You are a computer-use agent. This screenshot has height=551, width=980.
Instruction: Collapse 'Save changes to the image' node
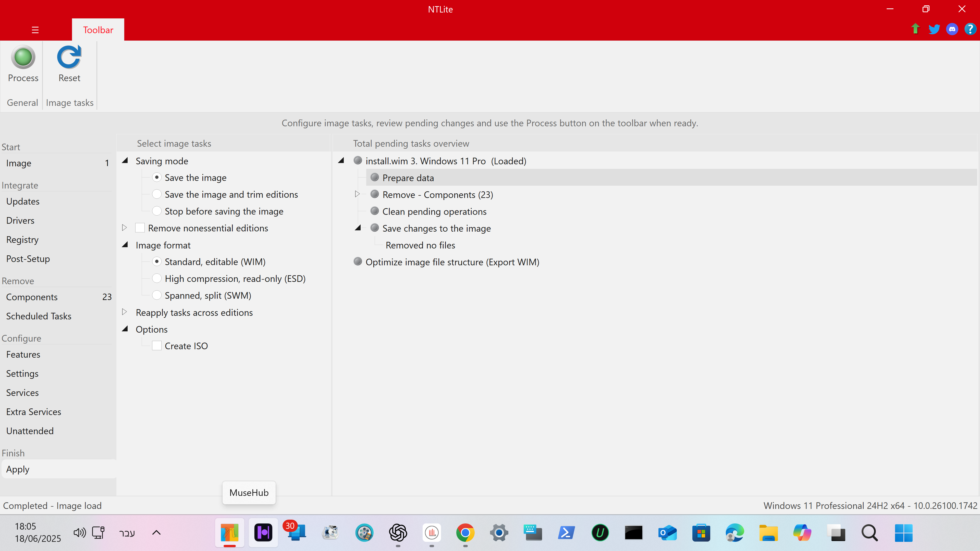point(358,228)
